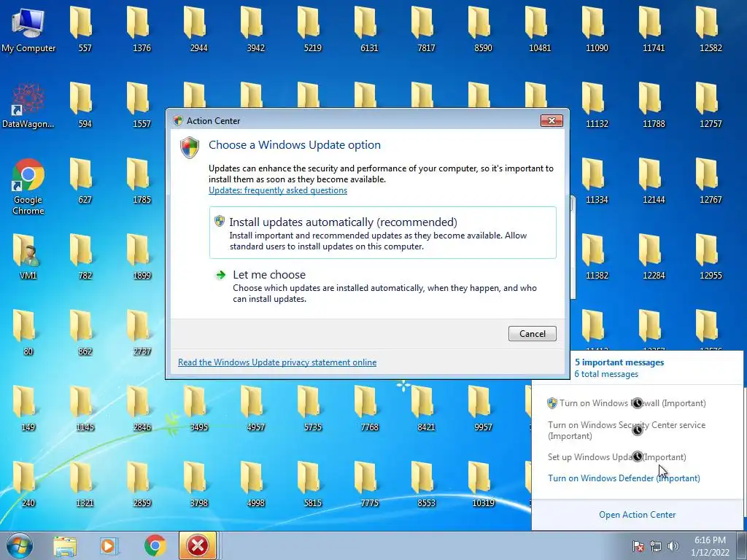Select folder 12767 on the desktop
The height and width of the screenshot is (560, 747).
click(x=711, y=182)
